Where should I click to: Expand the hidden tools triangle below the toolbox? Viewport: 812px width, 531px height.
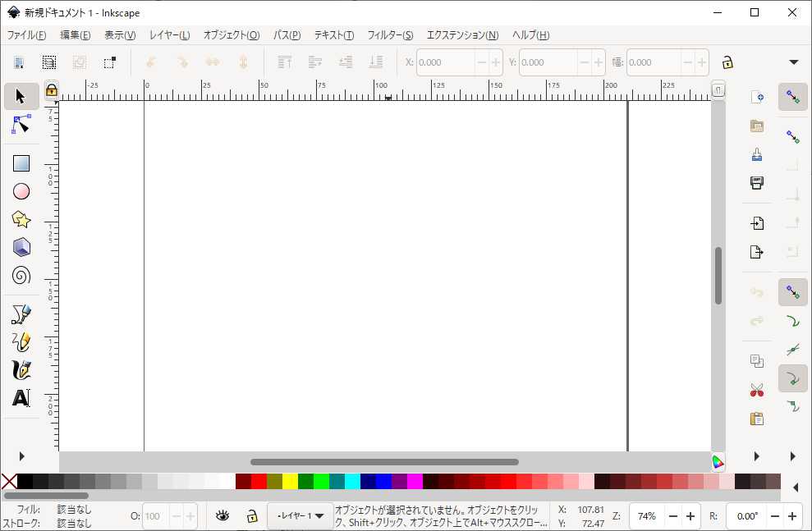click(21, 456)
